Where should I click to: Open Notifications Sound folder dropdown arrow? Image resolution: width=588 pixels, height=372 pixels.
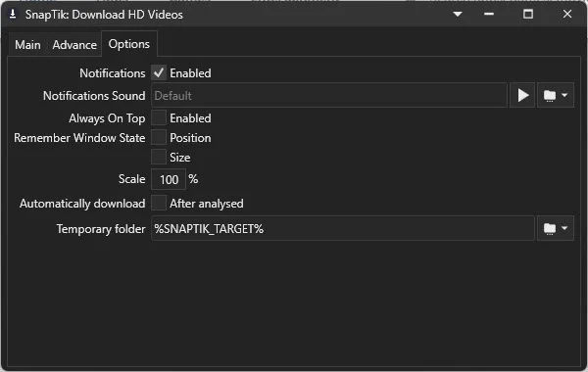pos(564,96)
